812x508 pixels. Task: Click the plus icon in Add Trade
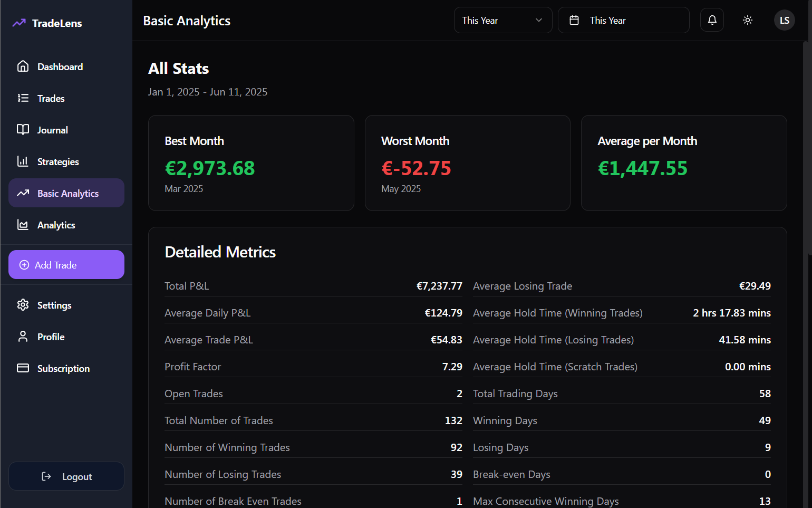(x=24, y=265)
